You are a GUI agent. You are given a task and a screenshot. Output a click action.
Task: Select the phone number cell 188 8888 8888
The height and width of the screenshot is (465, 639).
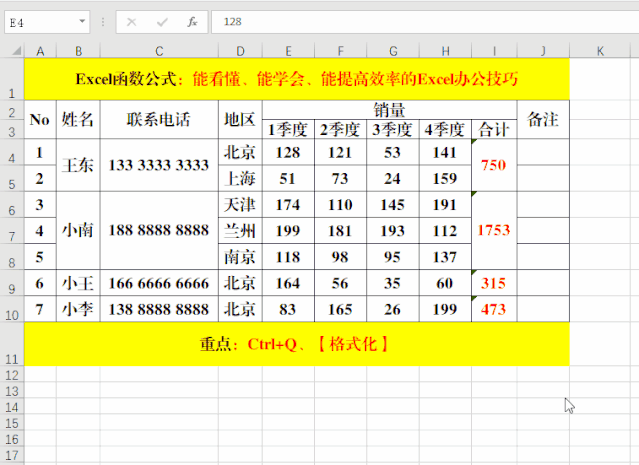[x=159, y=230]
